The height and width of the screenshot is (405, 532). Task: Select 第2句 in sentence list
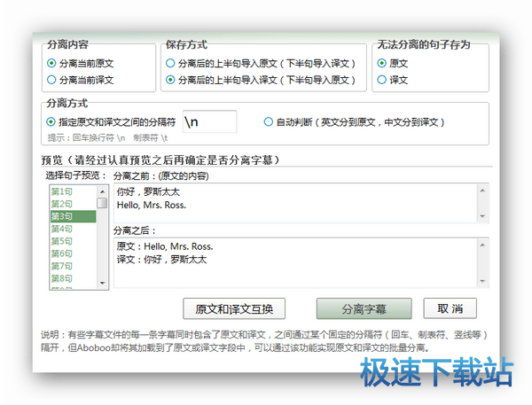click(x=73, y=204)
